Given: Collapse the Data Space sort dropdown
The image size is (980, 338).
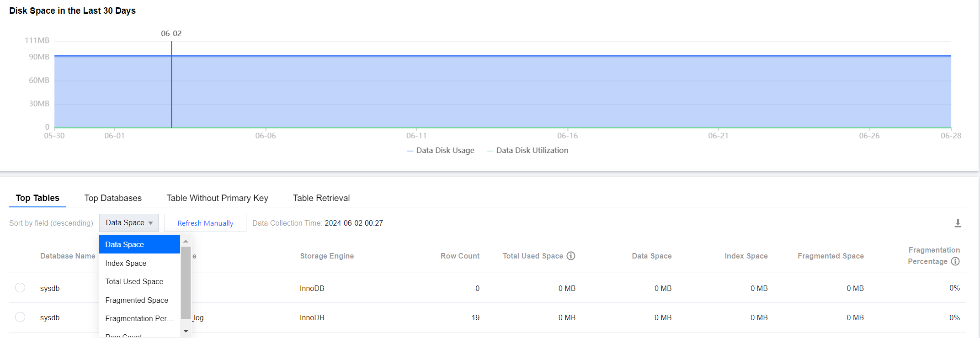Looking at the screenshot, I should pyautogui.click(x=129, y=223).
